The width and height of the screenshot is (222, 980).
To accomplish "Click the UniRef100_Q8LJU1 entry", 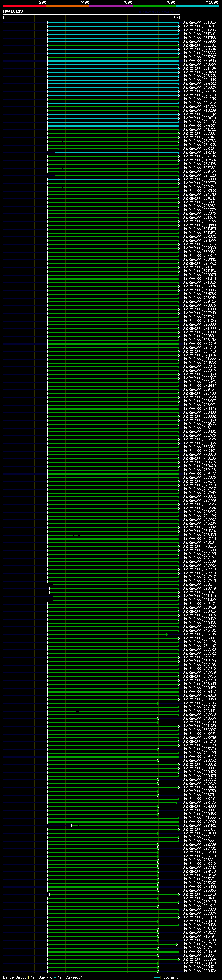I will point(199,45).
